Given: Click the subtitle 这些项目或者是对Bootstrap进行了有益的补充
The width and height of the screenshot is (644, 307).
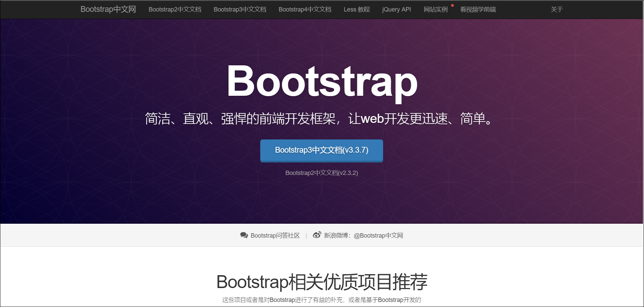Looking at the screenshot, I should coord(283,300).
